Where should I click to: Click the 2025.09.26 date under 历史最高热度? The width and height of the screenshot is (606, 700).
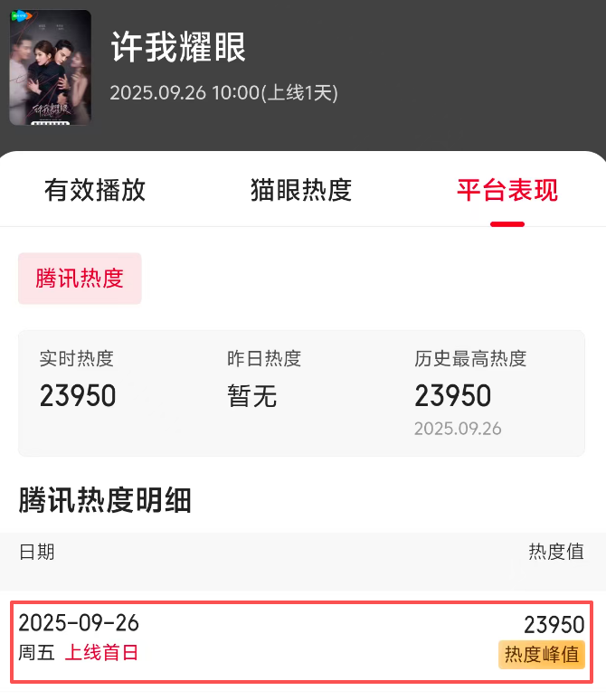[x=458, y=429]
